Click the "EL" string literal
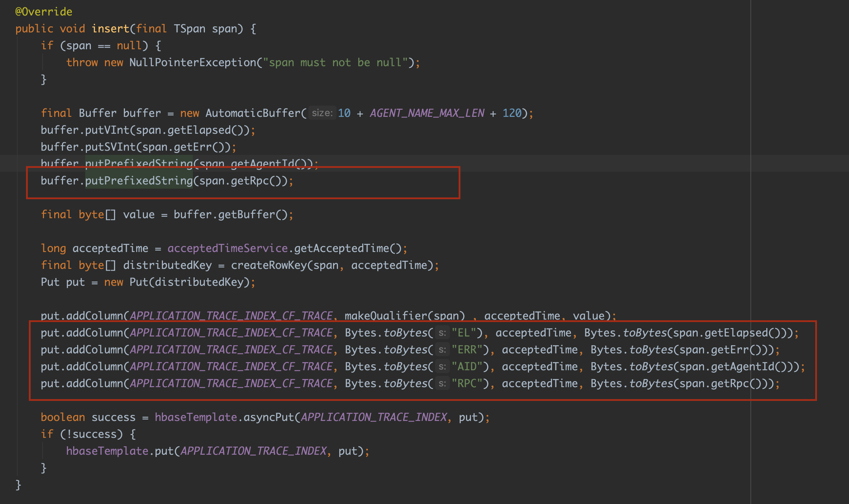The image size is (849, 504). tap(464, 333)
